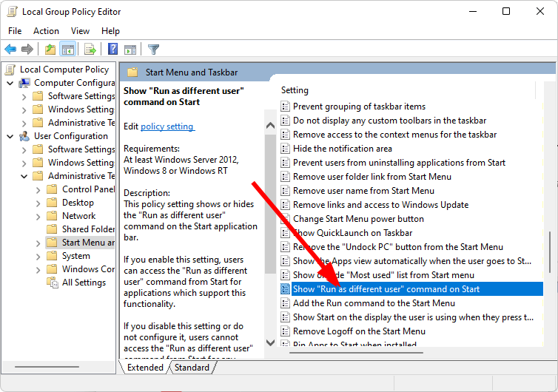
Task: Toggle the Show/Hide Action Pane icon
Action: (x=130, y=50)
